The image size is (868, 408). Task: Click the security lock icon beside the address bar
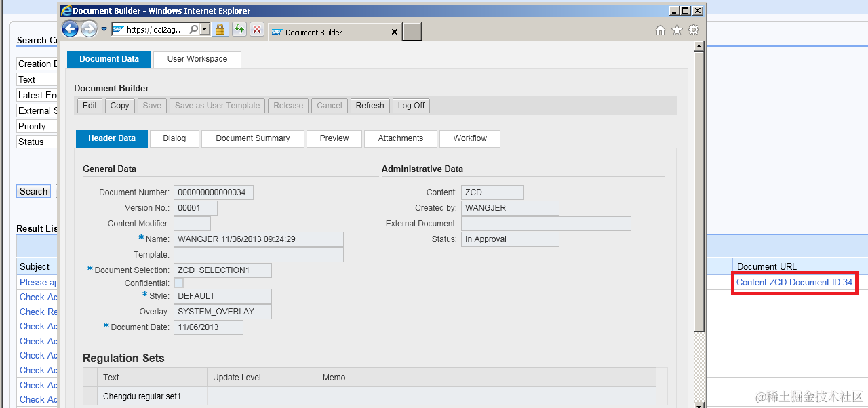pos(220,29)
